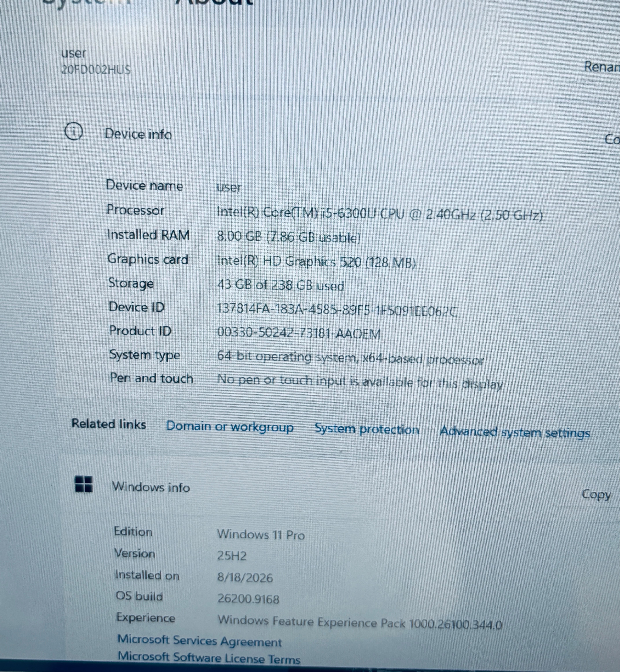Select the Version value 25H2

pyautogui.click(x=232, y=556)
